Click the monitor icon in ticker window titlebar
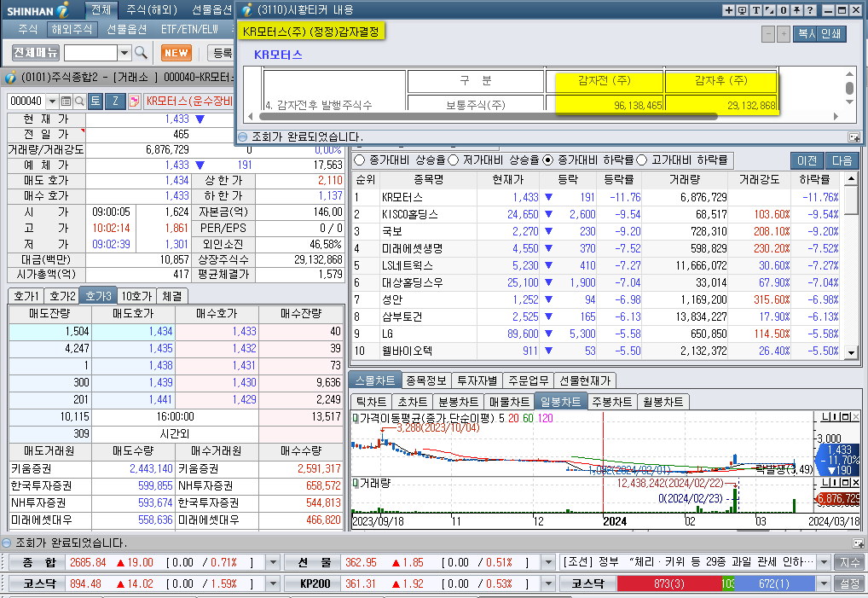868x598 pixels. click(x=743, y=10)
